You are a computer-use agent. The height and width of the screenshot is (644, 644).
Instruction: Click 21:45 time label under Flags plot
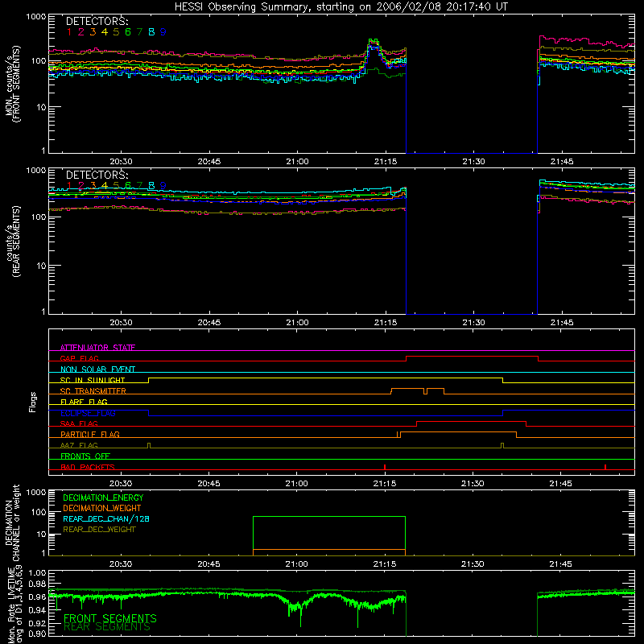(x=560, y=484)
